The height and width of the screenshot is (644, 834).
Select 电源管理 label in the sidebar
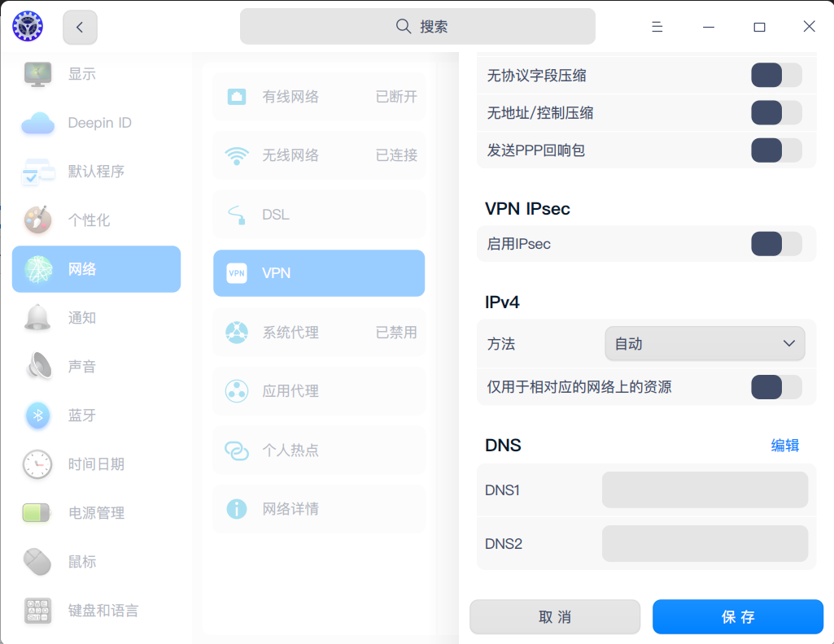point(96,513)
